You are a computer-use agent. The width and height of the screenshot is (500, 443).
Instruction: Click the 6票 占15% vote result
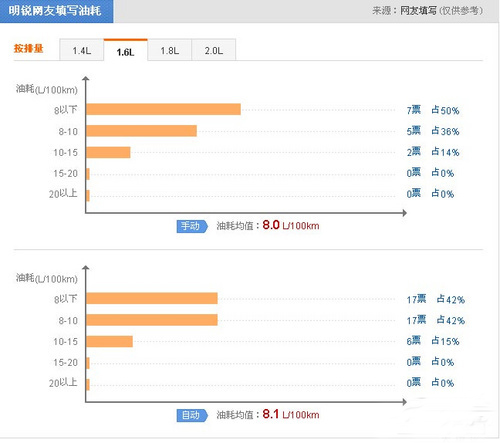[433, 341]
